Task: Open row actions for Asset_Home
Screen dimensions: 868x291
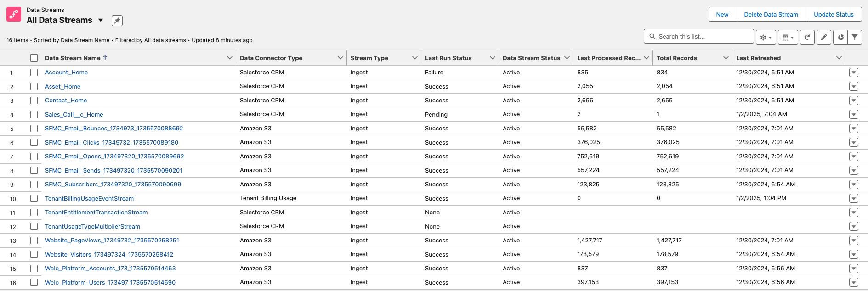Action: tap(854, 86)
